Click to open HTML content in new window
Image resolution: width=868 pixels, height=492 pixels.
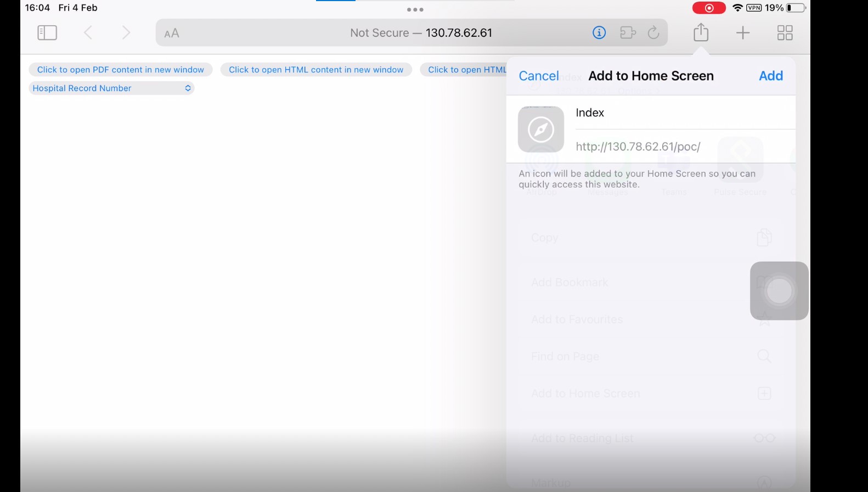pos(316,70)
